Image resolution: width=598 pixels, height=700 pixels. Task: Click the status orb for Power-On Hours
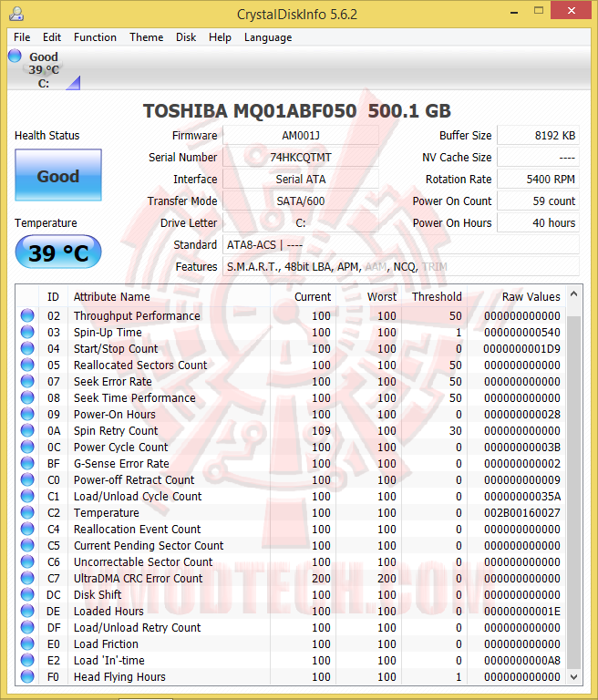click(27, 415)
